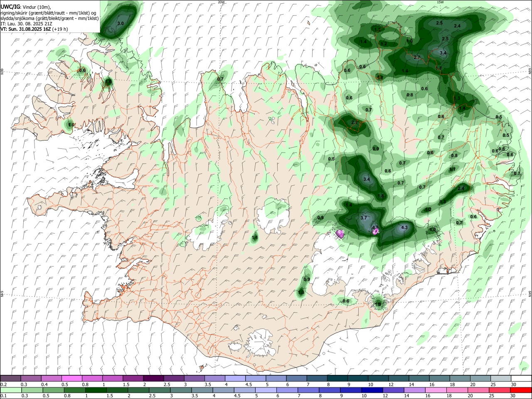Click the '4.3' precipitation value

(x=404, y=228)
